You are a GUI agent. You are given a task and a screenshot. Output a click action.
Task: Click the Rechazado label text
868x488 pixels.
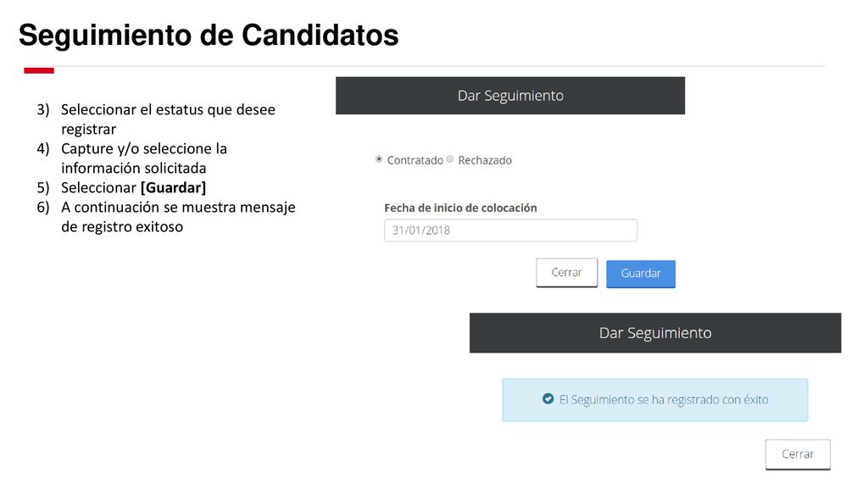pyautogui.click(x=485, y=160)
